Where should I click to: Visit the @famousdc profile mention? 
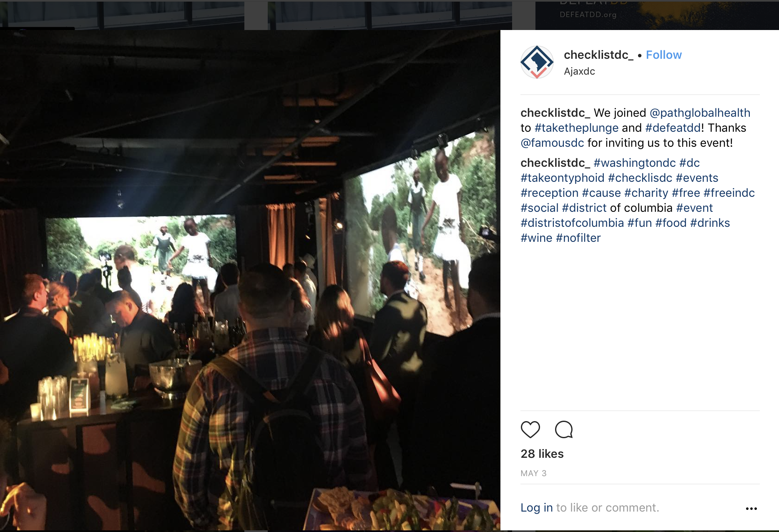[x=552, y=143]
